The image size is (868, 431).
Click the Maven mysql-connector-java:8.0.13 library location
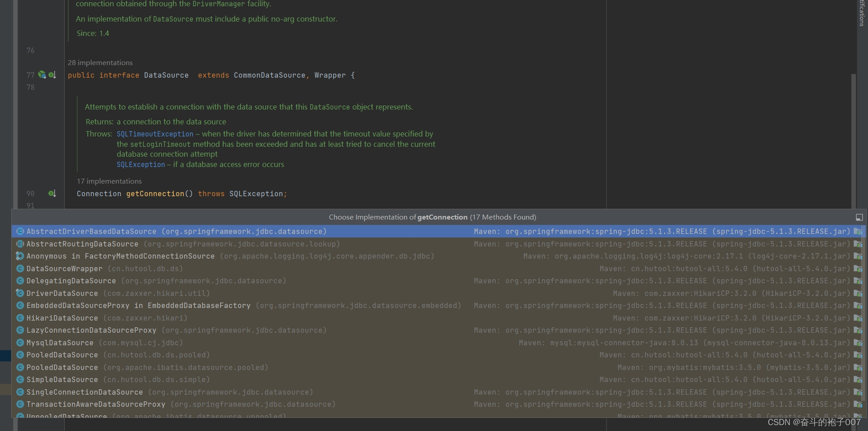tap(684, 343)
